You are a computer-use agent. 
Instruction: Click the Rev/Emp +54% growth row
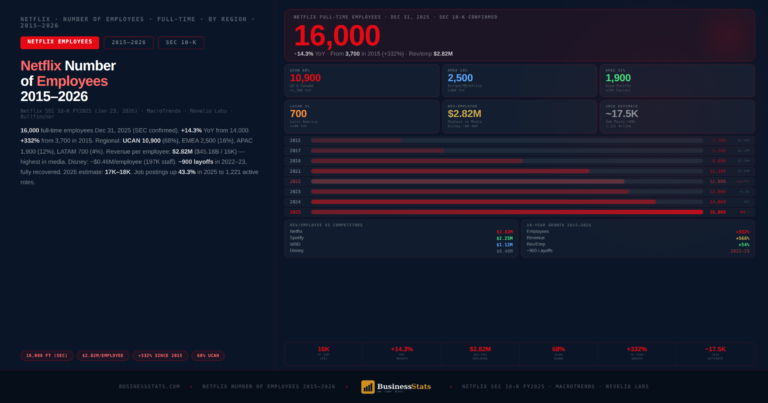click(638, 244)
